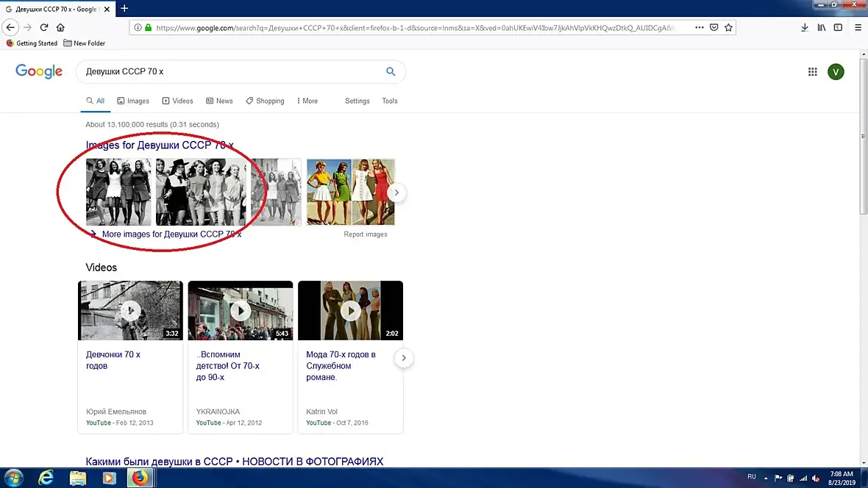Click the RU language indicator

point(751,477)
